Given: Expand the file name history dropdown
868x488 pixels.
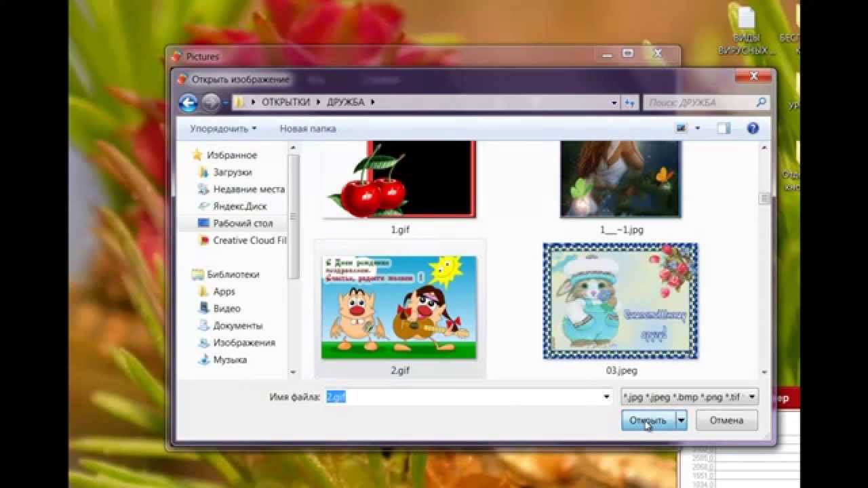Looking at the screenshot, I should (607, 397).
